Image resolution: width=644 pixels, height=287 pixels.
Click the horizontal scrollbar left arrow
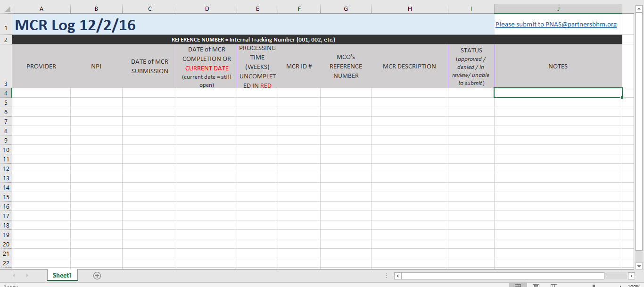(397, 276)
